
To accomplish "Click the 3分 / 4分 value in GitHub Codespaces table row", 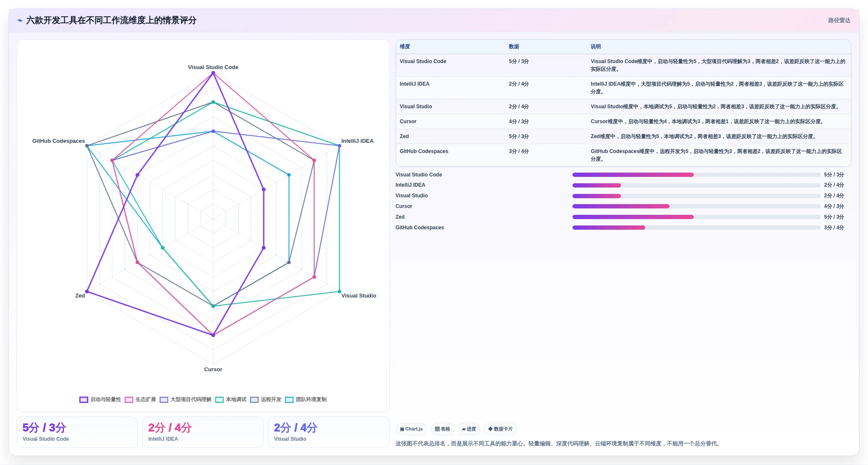I will click(519, 151).
